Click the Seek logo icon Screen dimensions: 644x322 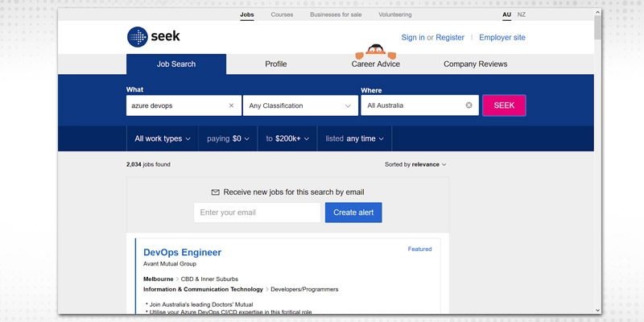click(x=138, y=38)
